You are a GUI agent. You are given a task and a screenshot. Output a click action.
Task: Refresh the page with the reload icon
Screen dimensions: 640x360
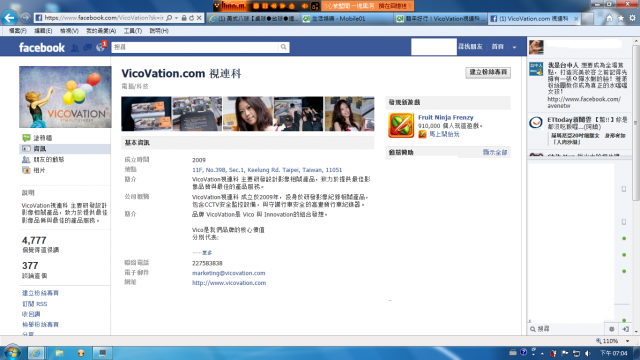191,18
